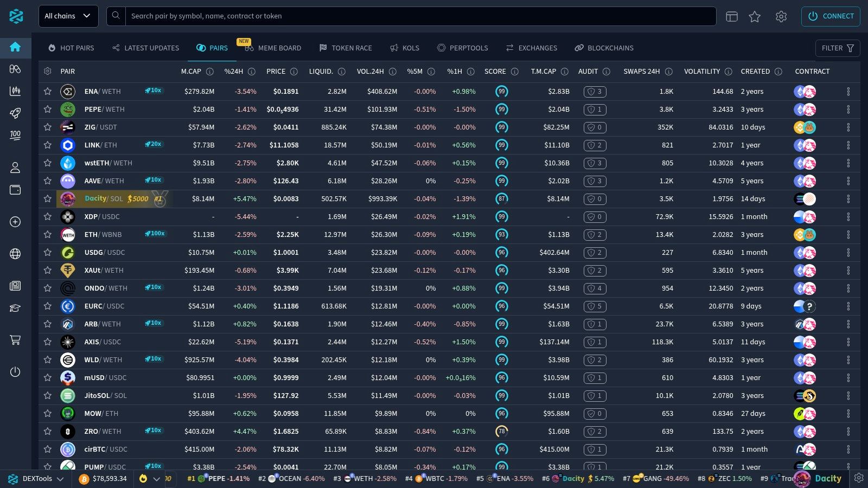
Task: Open more options for mUSD/USDC row
Action: click(x=848, y=378)
